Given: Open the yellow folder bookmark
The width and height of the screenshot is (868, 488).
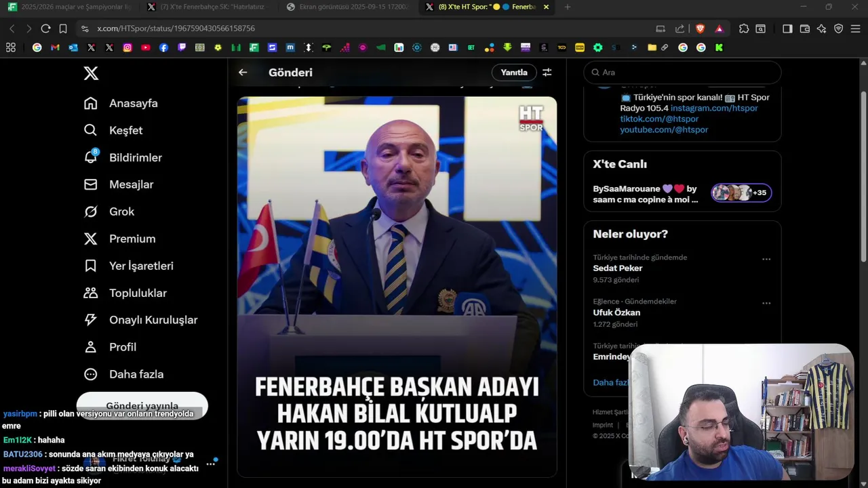Looking at the screenshot, I should tap(652, 47).
